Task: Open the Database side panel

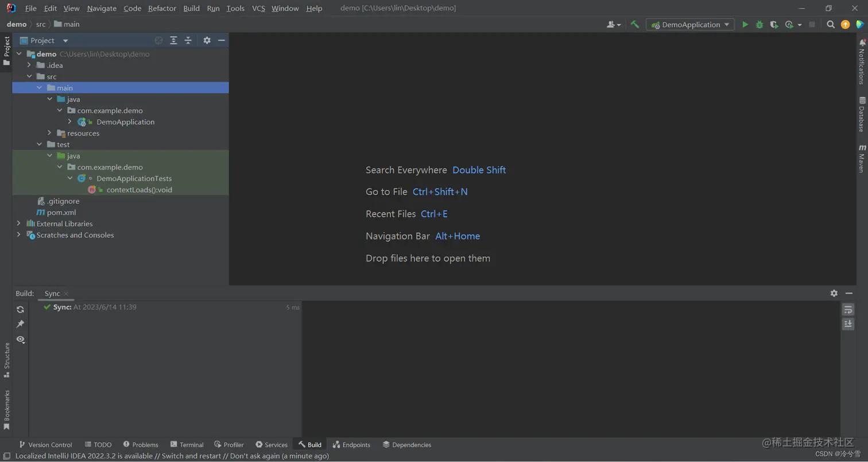Action: tap(862, 114)
